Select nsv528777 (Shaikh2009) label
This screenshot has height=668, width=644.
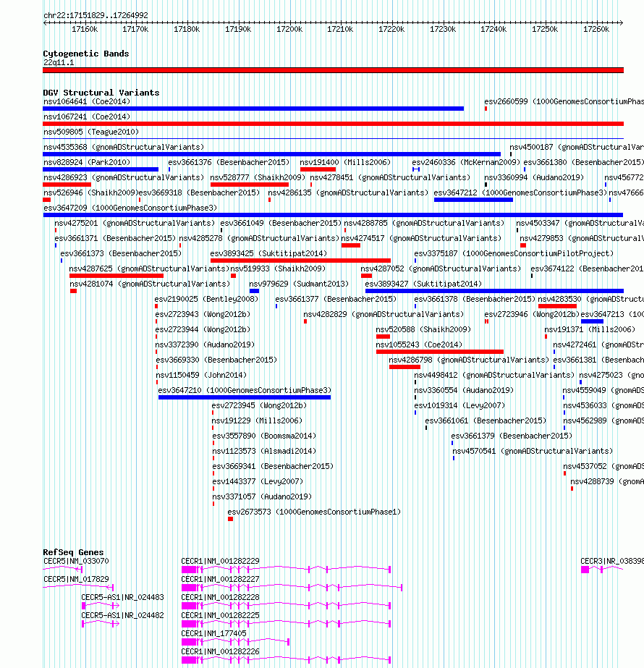click(258, 177)
